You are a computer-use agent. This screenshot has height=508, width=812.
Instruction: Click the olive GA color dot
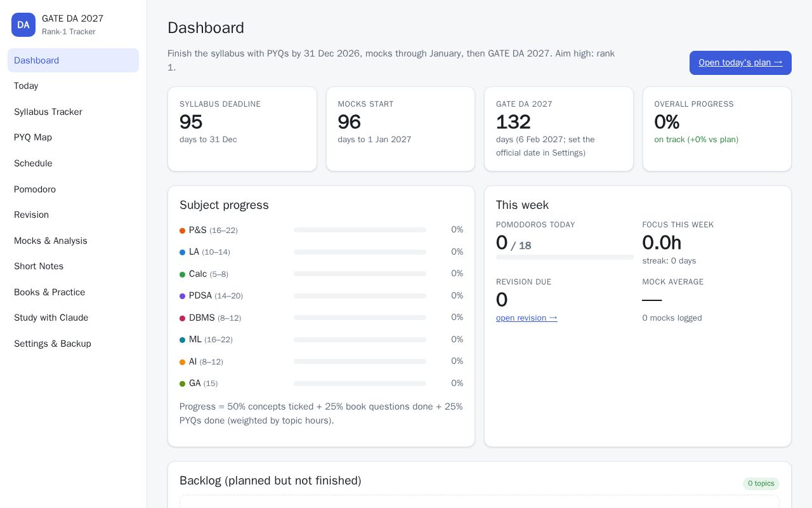click(x=182, y=384)
